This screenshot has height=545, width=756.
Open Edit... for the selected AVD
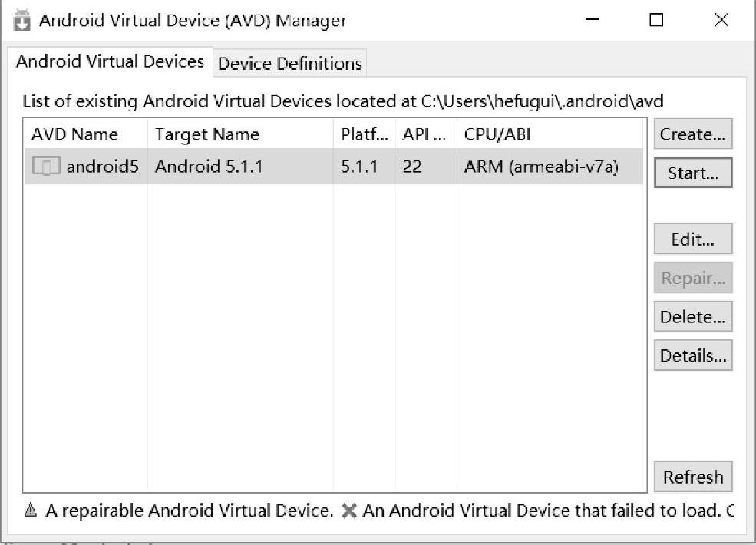693,239
